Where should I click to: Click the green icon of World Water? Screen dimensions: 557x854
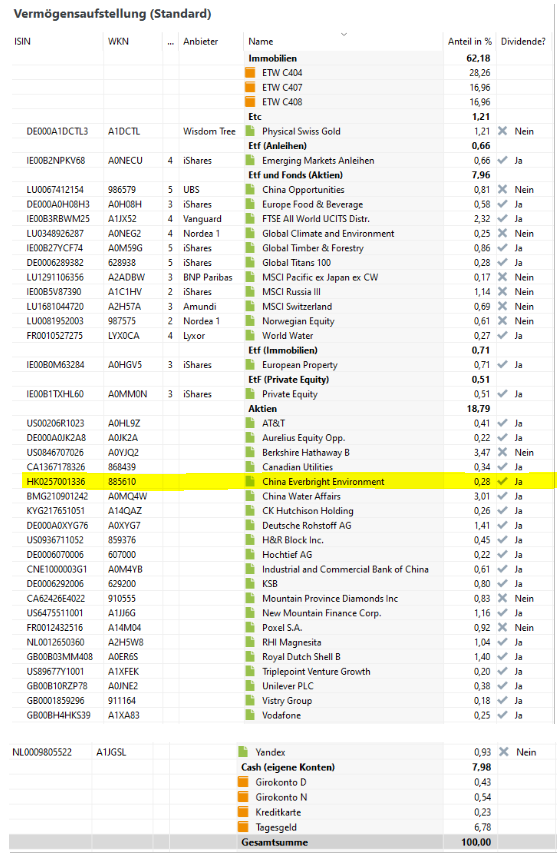250,336
